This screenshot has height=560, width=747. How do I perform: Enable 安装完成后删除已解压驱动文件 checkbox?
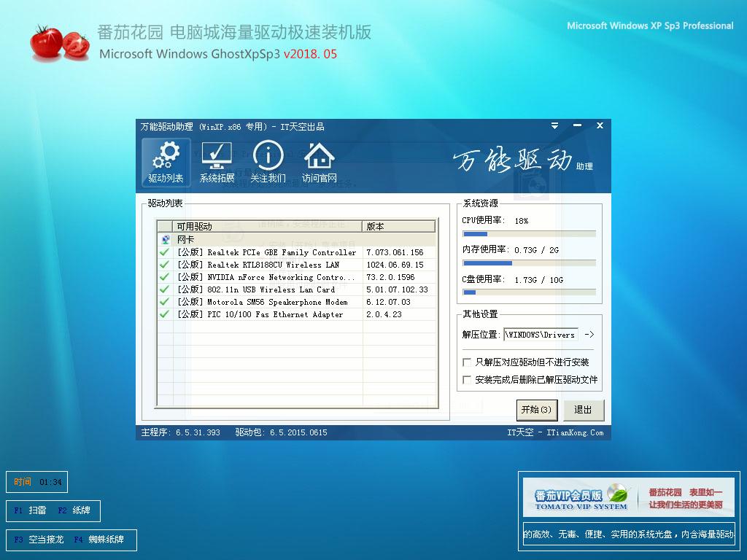click(x=467, y=379)
